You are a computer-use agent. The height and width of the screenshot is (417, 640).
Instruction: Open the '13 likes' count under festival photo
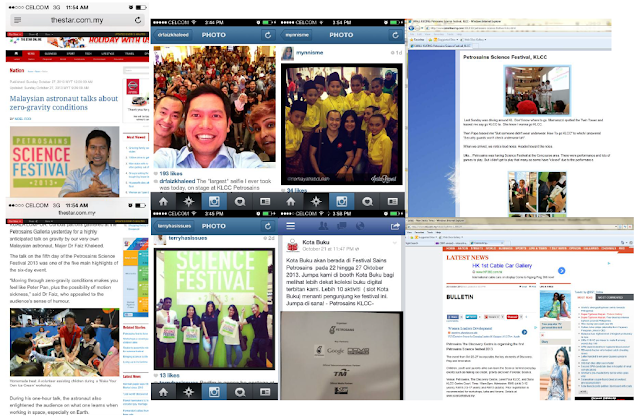pos(169,375)
